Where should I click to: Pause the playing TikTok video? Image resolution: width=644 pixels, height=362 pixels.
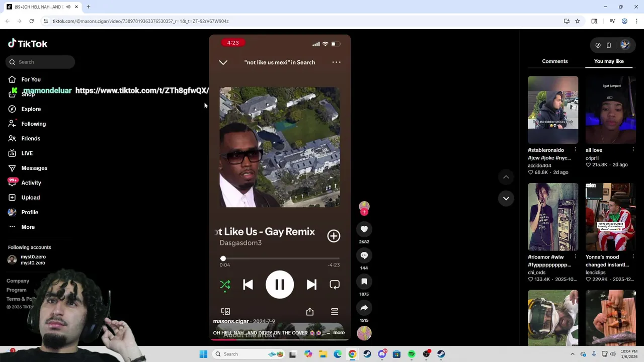(280, 285)
